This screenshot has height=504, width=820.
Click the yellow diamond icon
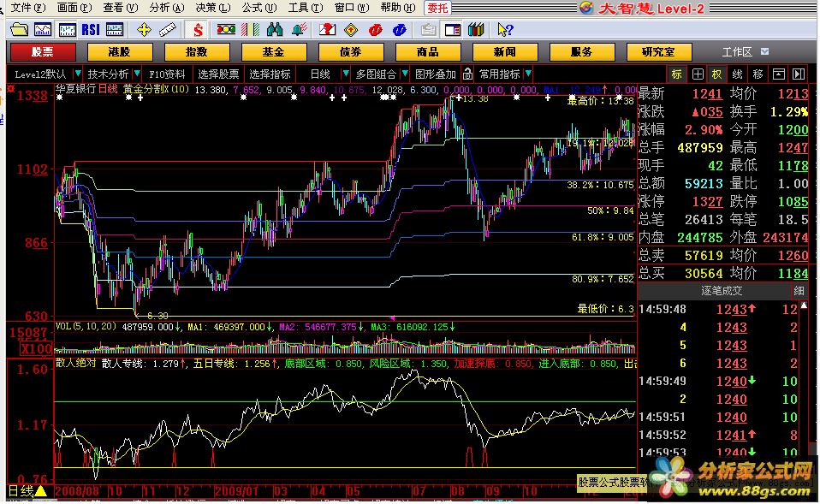(351, 30)
